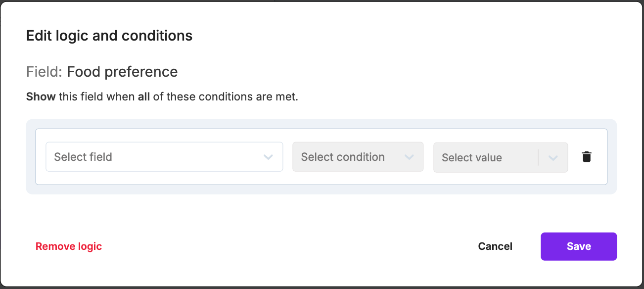Click the 'Edit logic and conditions' heading

click(x=109, y=36)
